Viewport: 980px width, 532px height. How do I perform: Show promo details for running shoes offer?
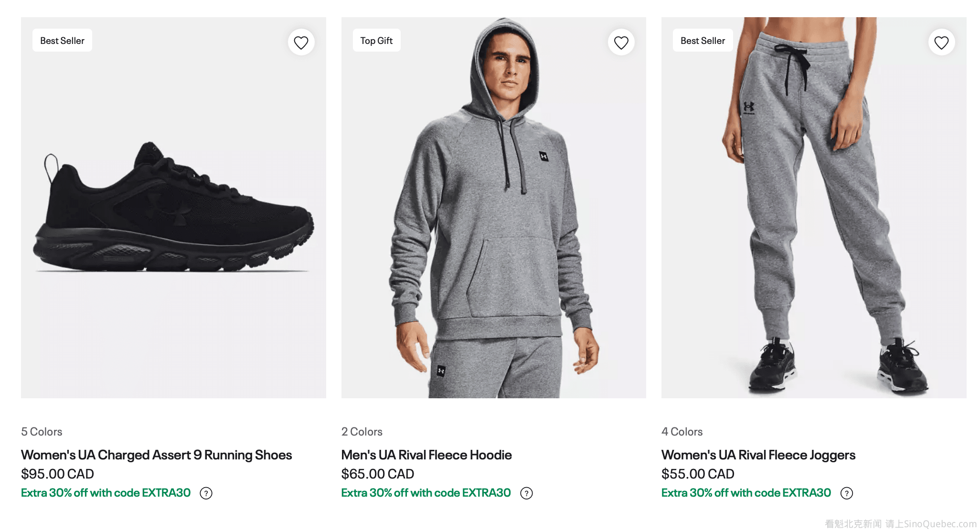click(206, 493)
